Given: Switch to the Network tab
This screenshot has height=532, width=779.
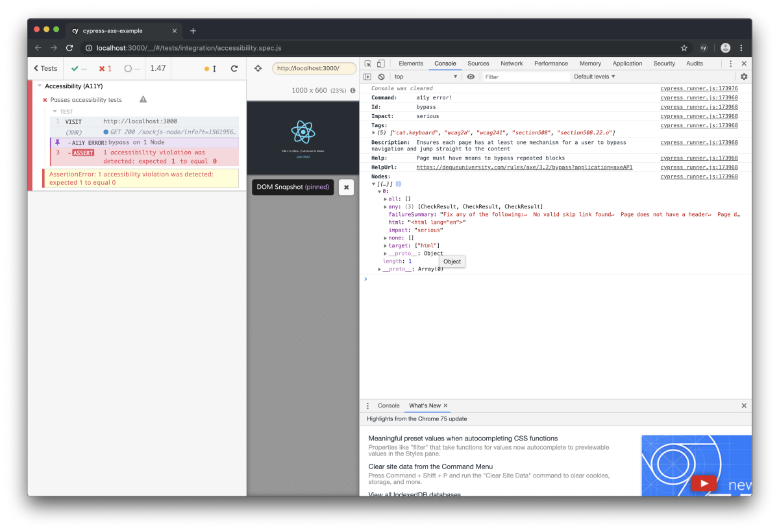Looking at the screenshot, I should [512, 64].
